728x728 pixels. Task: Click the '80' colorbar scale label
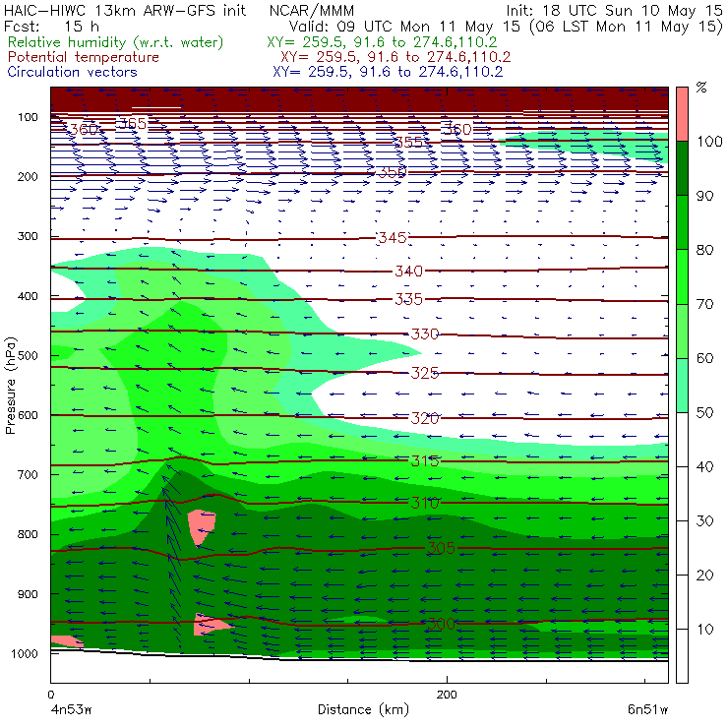coord(705,250)
